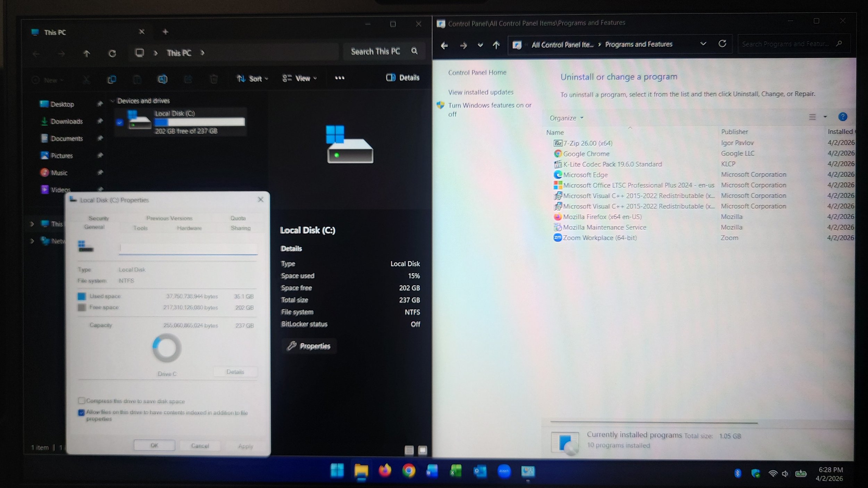This screenshot has height=488, width=868.
Task: Collapse the Devices and drives group
Action: [112, 101]
